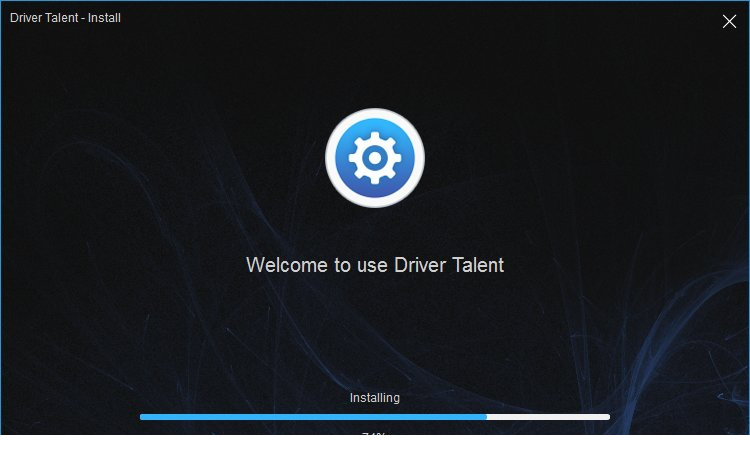Click the "Driver Talent - Install" window title
This screenshot has height=452, width=750.
65,17
